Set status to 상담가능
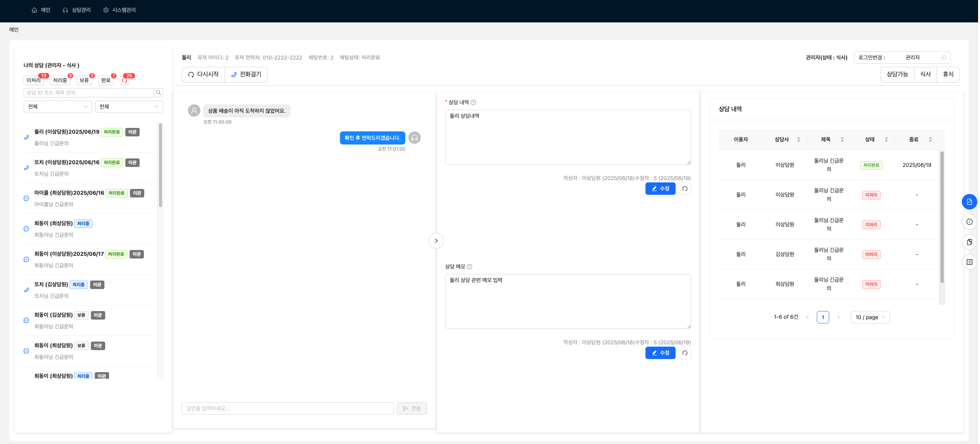Viewport: 980px width, 444px height. pyautogui.click(x=897, y=74)
